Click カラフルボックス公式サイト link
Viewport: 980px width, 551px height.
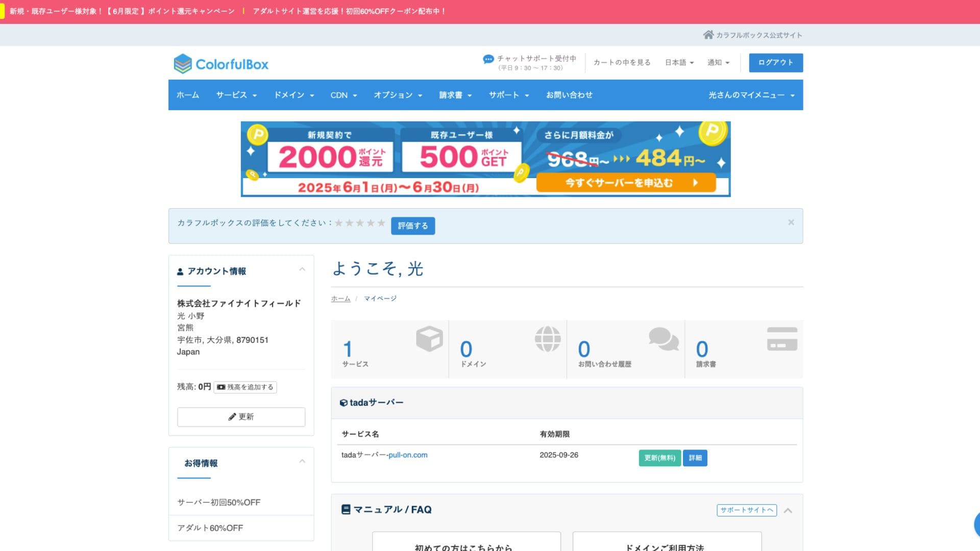point(759,35)
